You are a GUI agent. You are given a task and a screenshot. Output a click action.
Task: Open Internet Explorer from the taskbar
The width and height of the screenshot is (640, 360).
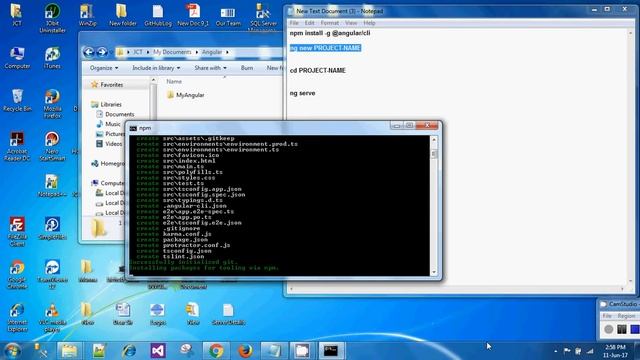tap(129, 351)
